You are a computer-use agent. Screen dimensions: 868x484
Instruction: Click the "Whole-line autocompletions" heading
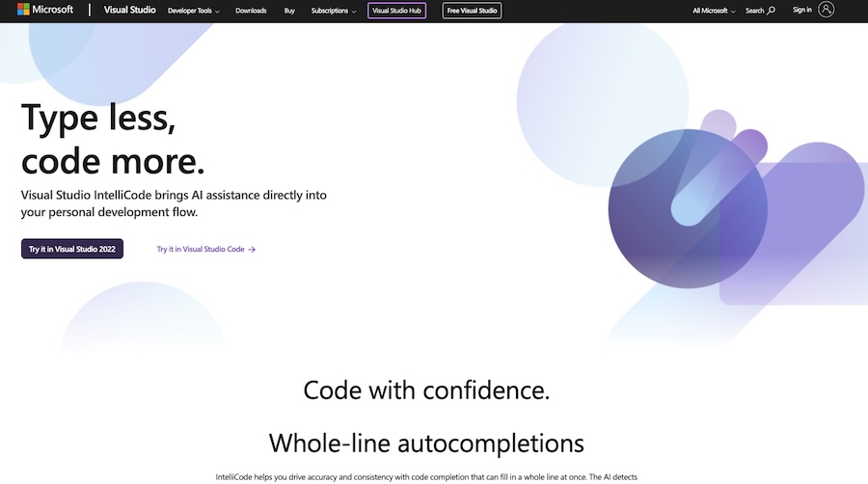click(426, 443)
